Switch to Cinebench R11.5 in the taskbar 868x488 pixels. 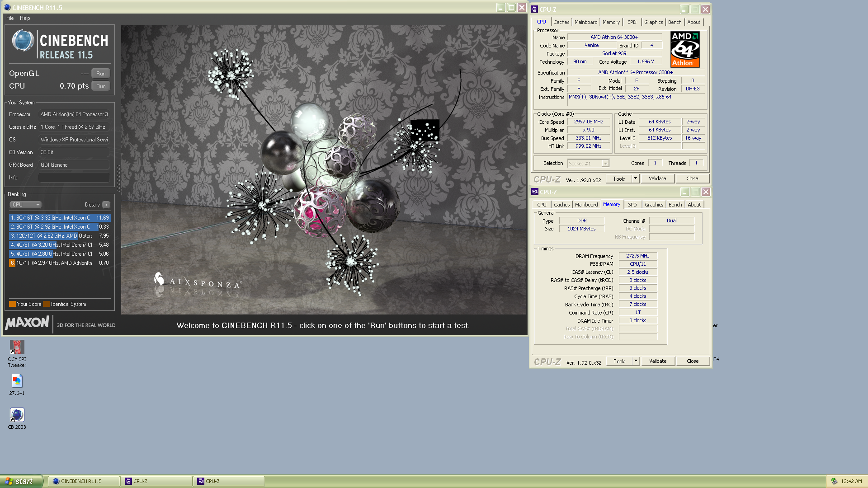tap(84, 481)
